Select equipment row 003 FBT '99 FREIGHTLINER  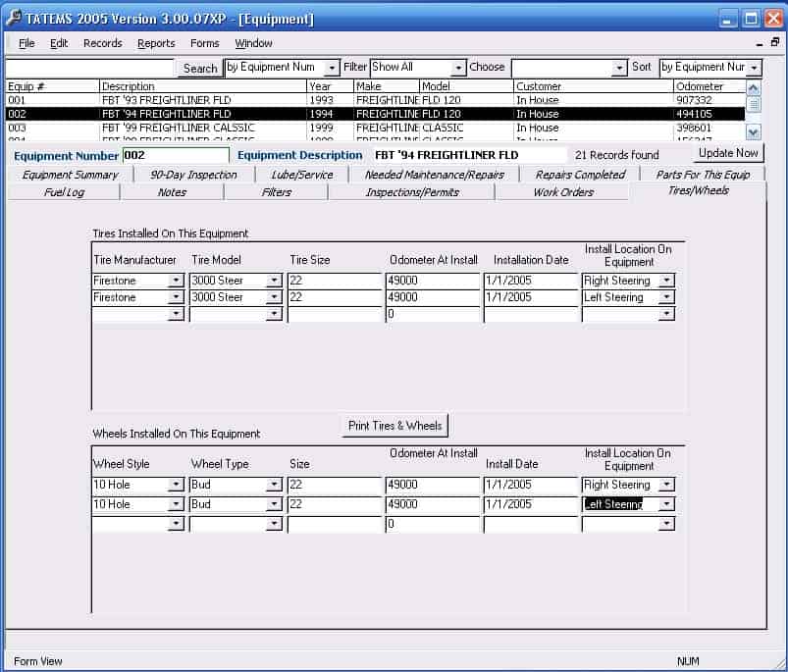[x=375, y=128]
